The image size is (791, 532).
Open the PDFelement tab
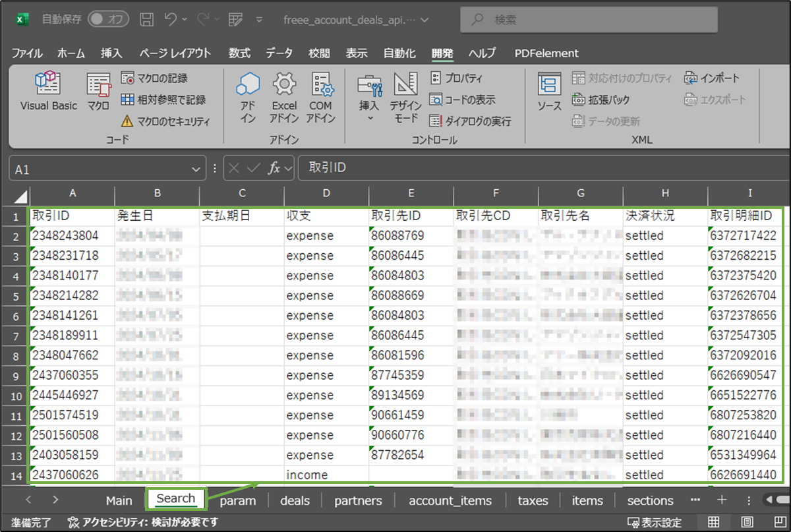[x=546, y=53]
